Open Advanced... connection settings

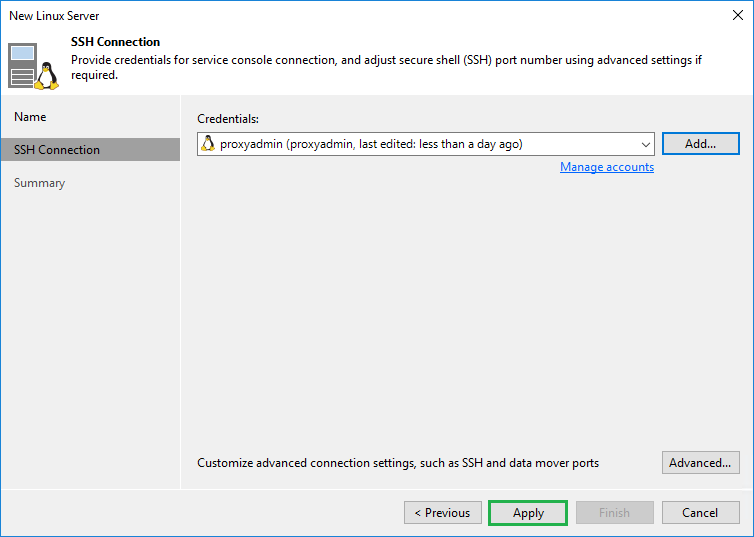click(700, 463)
